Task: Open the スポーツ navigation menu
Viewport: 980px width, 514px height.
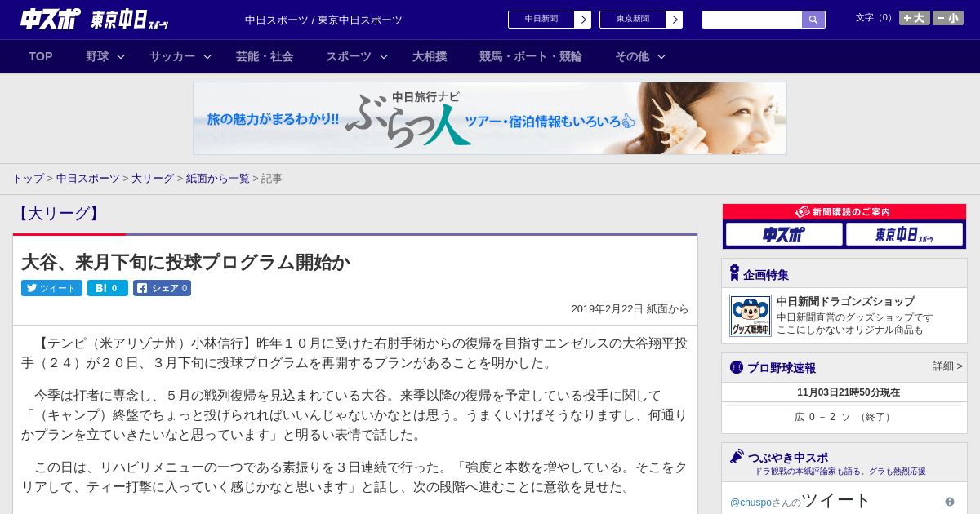Action: tap(349, 56)
